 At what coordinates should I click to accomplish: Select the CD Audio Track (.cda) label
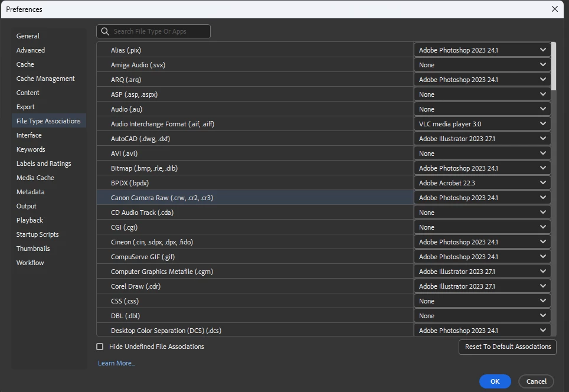click(x=142, y=213)
